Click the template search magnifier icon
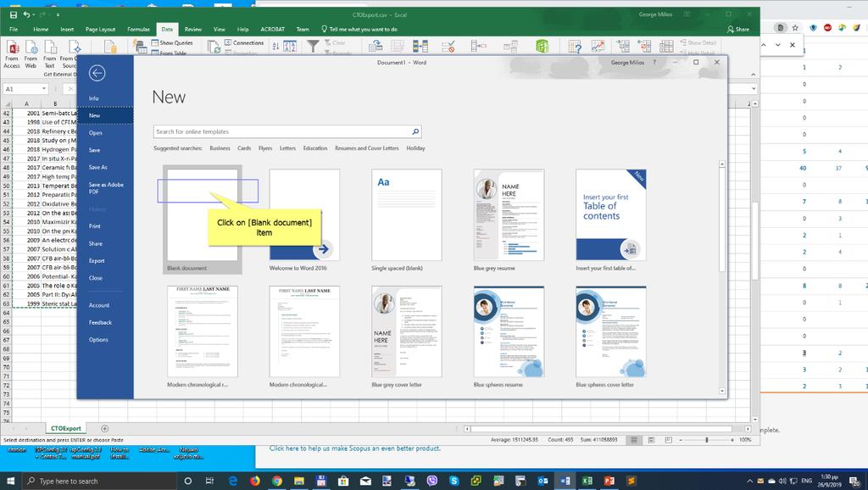 click(415, 131)
